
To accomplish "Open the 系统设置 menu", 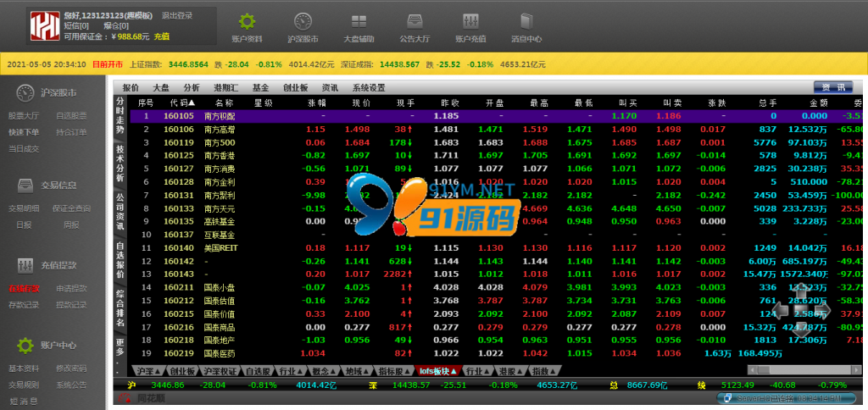I will click(x=369, y=87).
